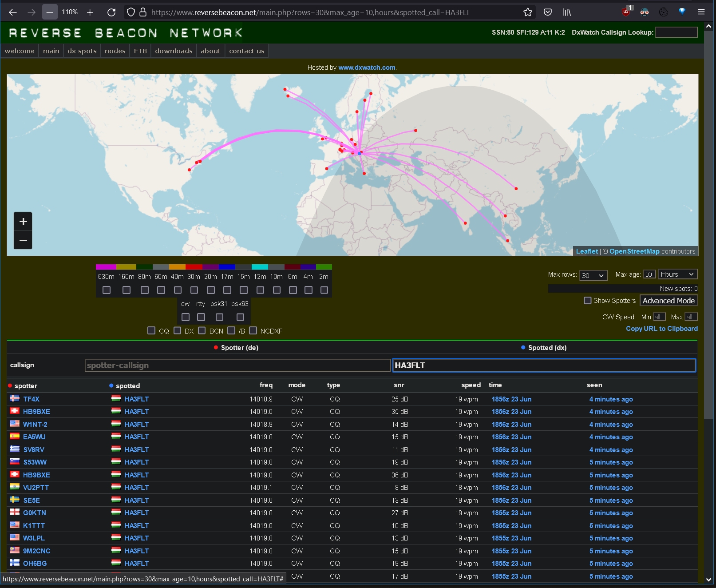This screenshot has height=588, width=716.
Task: Check the NCDXF filter box
Action: (253, 330)
